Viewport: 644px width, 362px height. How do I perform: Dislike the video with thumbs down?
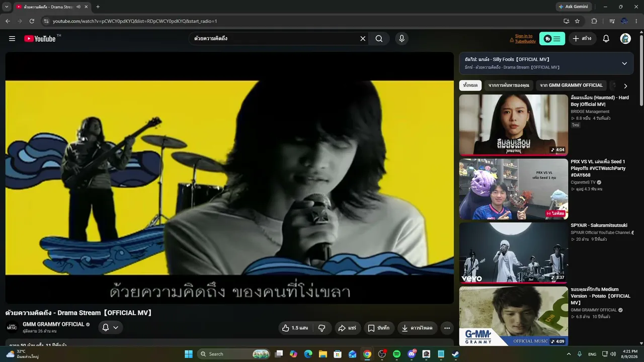click(x=322, y=328)
